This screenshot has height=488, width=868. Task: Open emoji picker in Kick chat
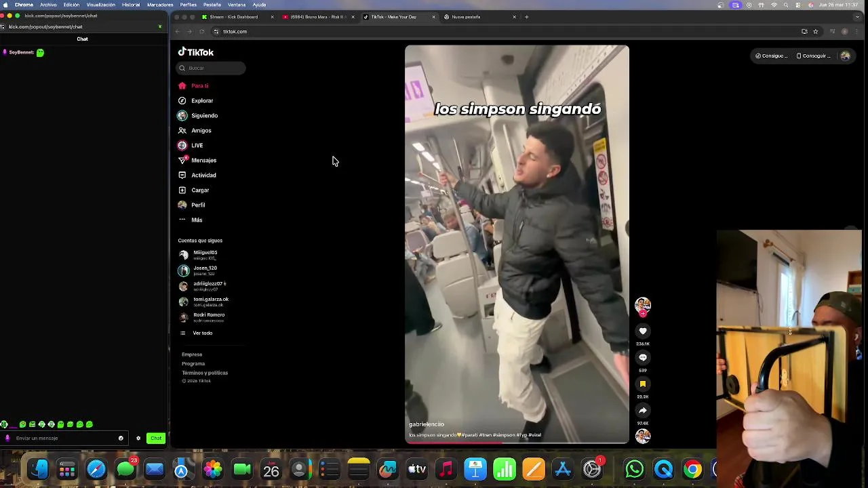click(121, 439)
